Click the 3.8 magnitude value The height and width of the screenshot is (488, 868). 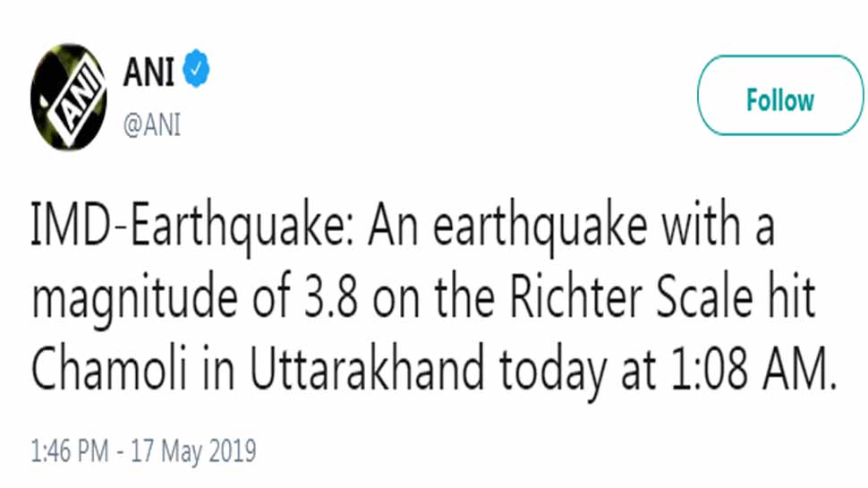pos(330,299)
